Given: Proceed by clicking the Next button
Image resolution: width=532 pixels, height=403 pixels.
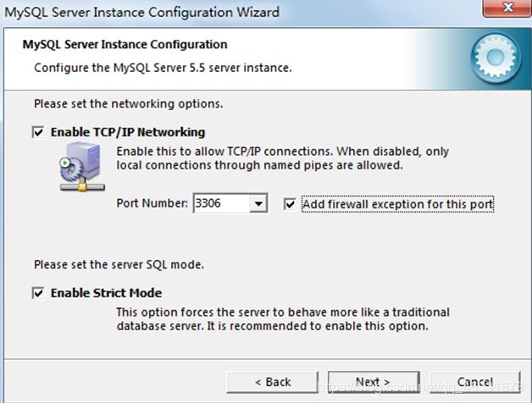Looking at the screenshot, I should coord(373,382).
